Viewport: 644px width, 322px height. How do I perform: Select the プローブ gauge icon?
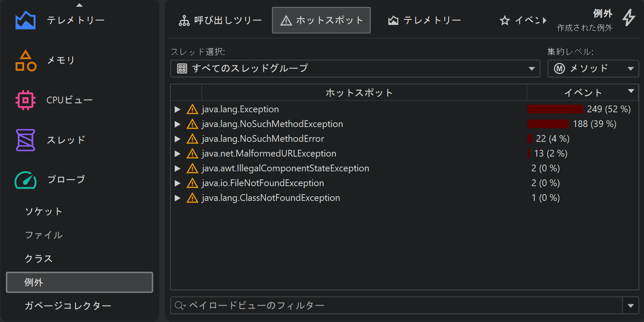tap(25, 180)
